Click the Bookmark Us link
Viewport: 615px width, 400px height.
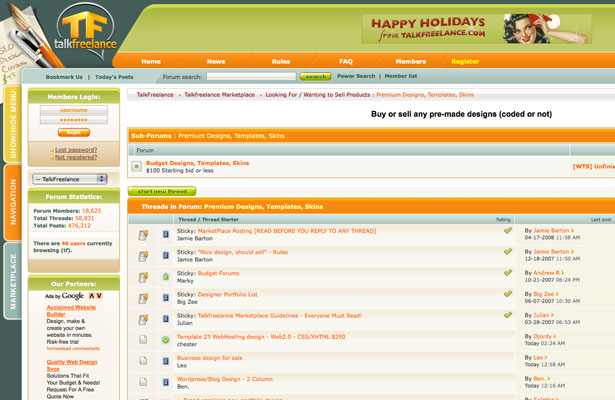(x=64, y=77)
